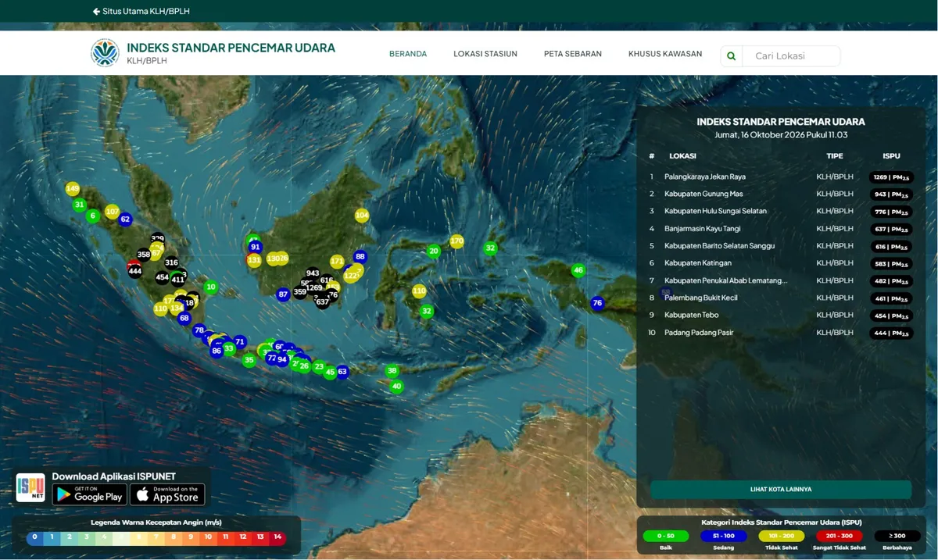Open the yellow 107 station marker
The image size is (938, 560).
click(112, 212)
